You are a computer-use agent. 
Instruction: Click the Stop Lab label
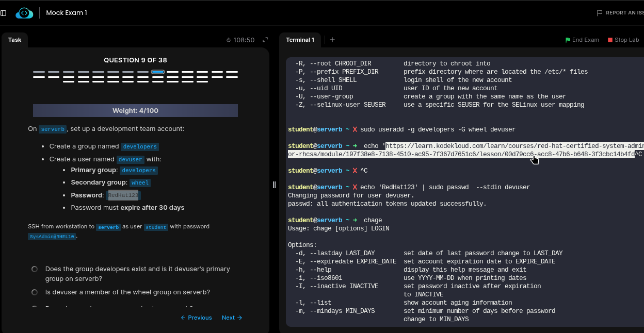[x=626, y=40]
